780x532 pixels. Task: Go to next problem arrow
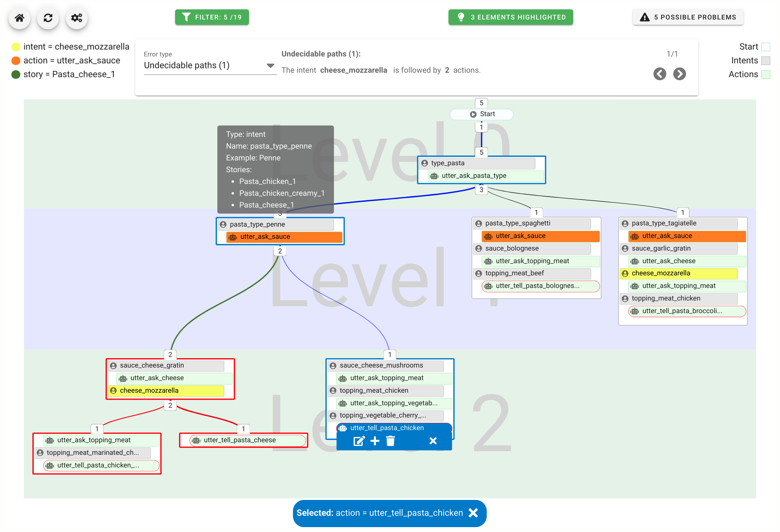[679, 74]
